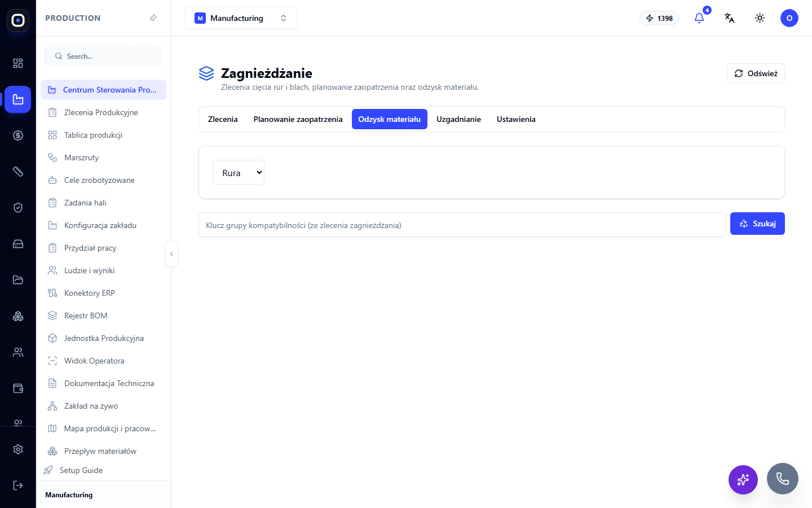
Task: Open the Ustawienia tab
Action: coord(516,119)
